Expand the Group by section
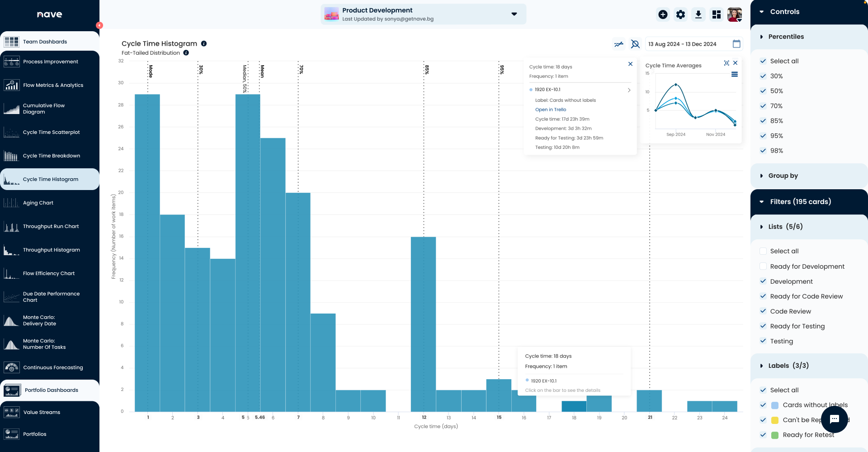The width and height of the screenshot is (868, 452). pyautogui.click(x=762, y=176)
